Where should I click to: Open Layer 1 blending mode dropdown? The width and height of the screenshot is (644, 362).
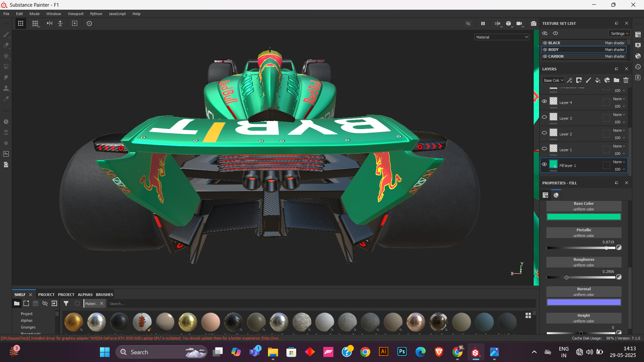(x=619, y=146)
